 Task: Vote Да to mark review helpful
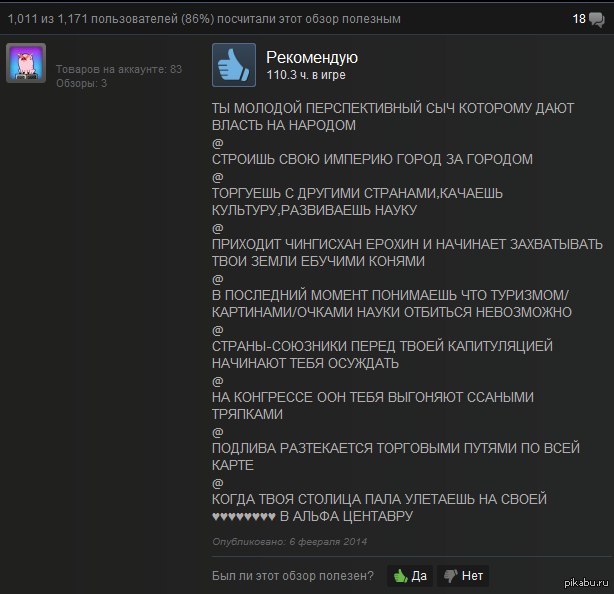411,575
